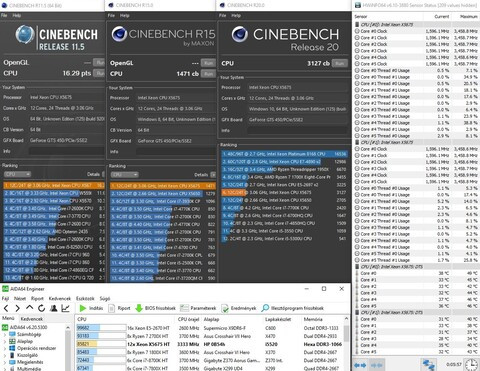This screenshot has width=480, height=371.
Task: Click the Maximum column header in HWiNFO
Action: click(x=469, y=16)
